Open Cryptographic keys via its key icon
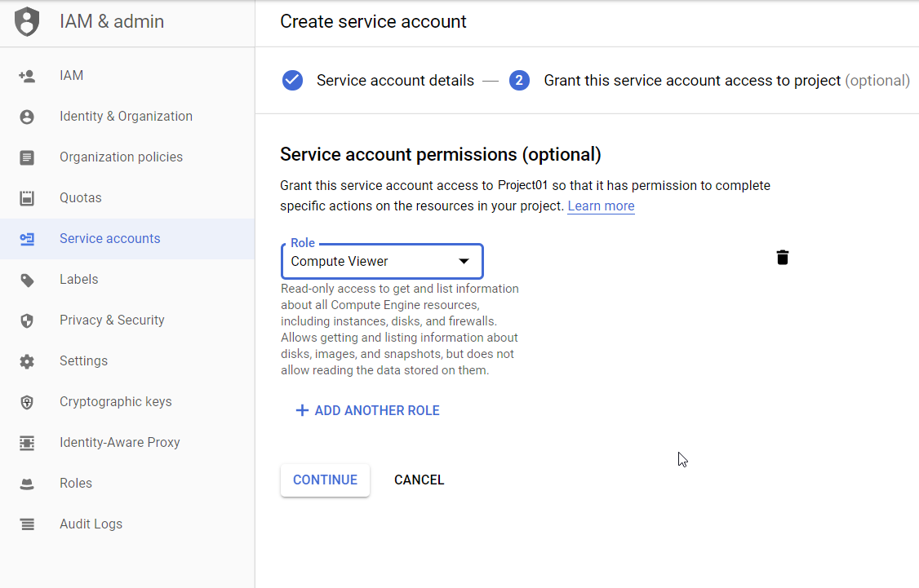919x588 pixels. [27, 401]
